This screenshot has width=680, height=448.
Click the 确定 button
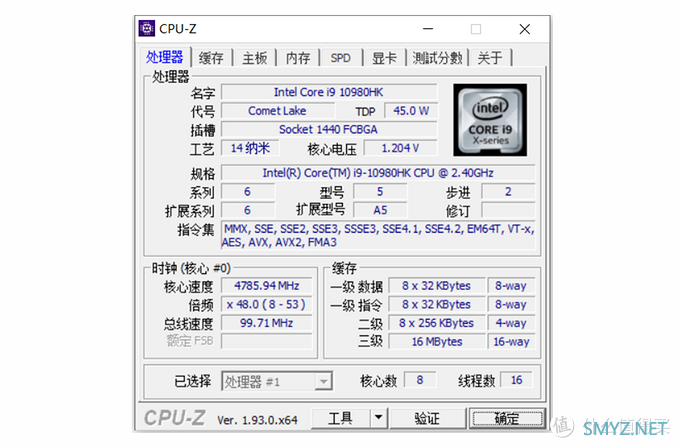[507, 419]
